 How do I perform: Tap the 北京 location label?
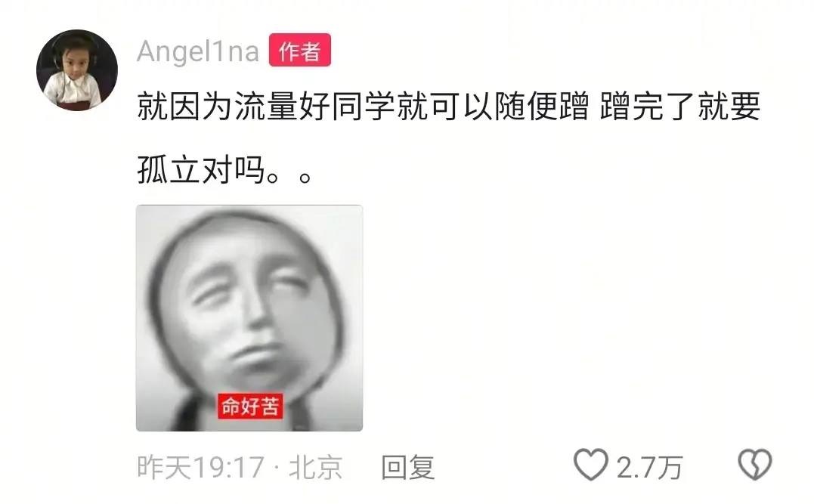pos(316,467)
